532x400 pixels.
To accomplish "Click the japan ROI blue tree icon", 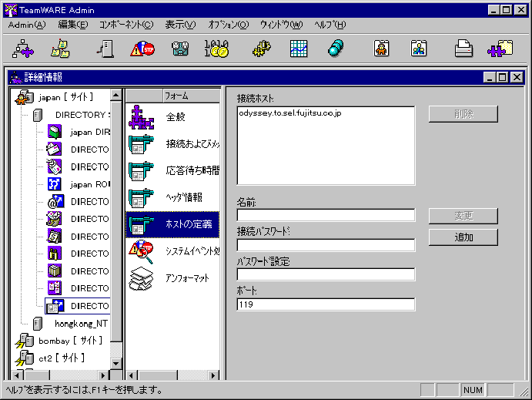I will tap(55, 184).
